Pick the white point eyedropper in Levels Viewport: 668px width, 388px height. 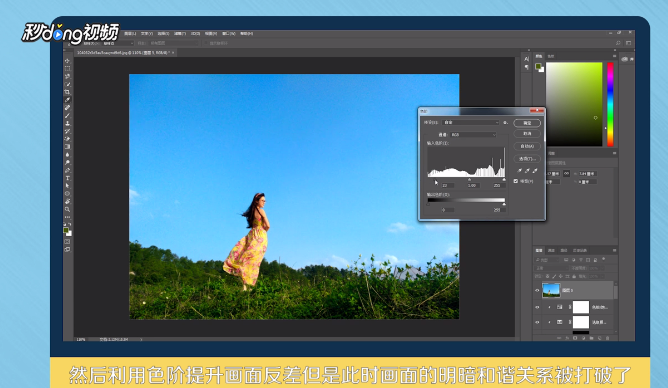tap(535, 171)
